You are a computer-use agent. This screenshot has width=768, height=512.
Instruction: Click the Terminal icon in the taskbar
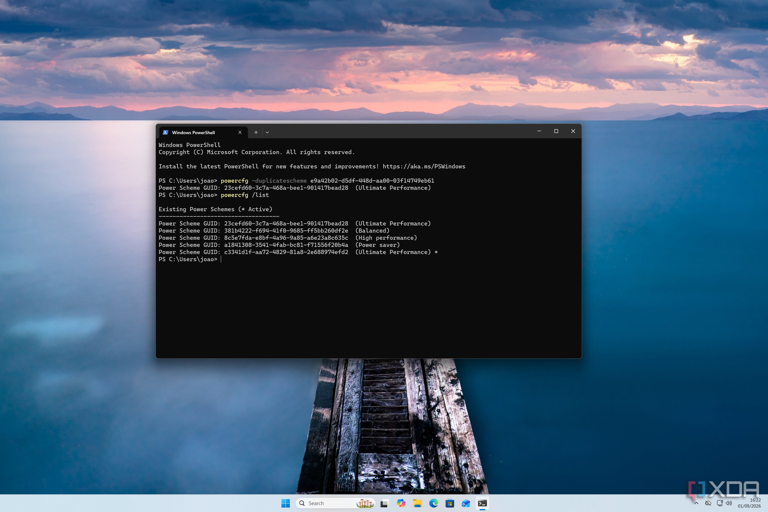point(482,503)
